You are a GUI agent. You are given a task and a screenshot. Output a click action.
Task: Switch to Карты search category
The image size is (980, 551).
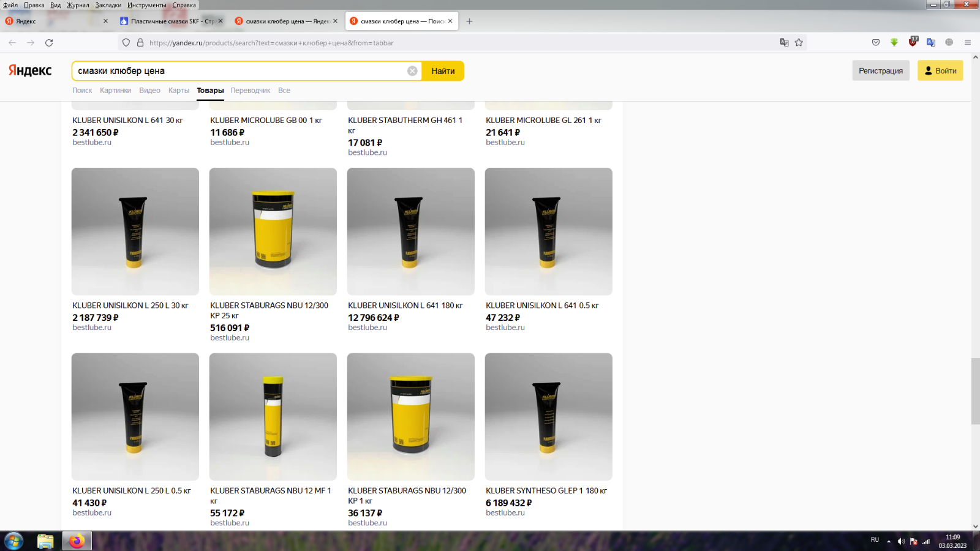(x=179, y=91)
